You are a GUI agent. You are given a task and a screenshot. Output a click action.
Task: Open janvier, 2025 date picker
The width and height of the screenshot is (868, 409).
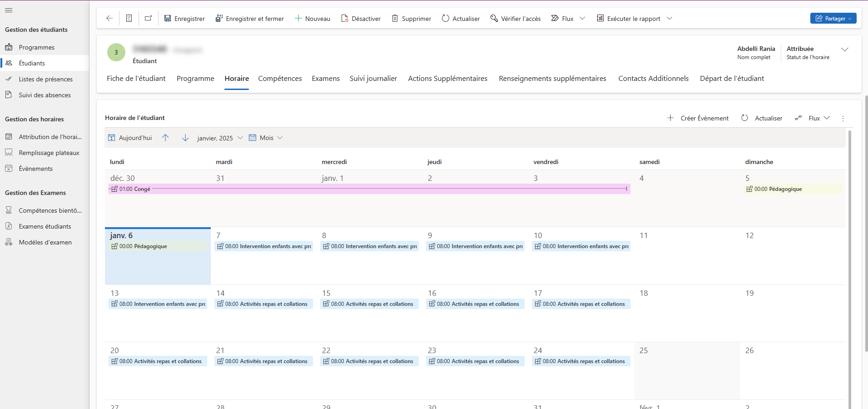[x=220, y=138]
